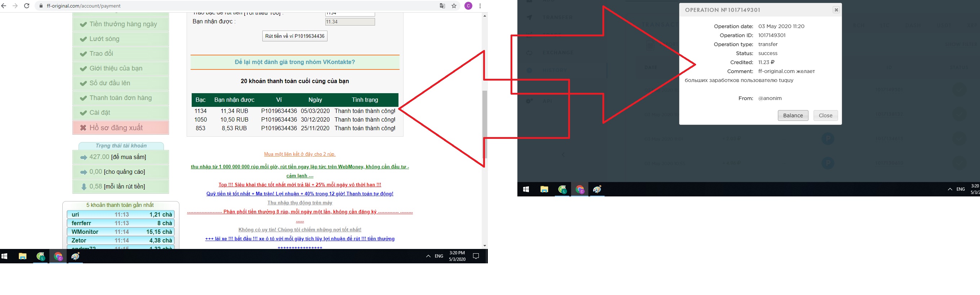Open 'Trao đổi' menu item

[x=121, y=54]
